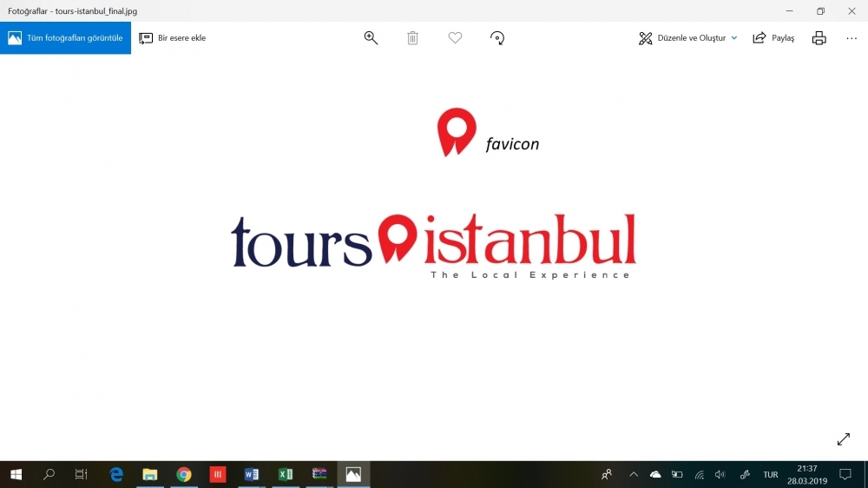Open the three-dot more options menu
Image resolution: width=868 pixels, height=488 pixels.
point(852,38)
